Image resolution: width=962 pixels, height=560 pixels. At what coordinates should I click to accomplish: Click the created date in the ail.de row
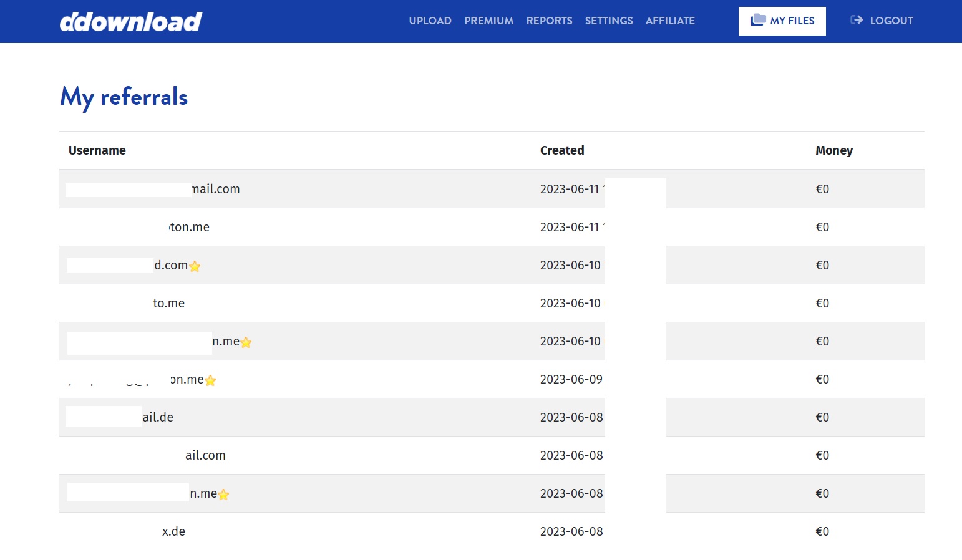pyautogui.click(x=571, y=417)
